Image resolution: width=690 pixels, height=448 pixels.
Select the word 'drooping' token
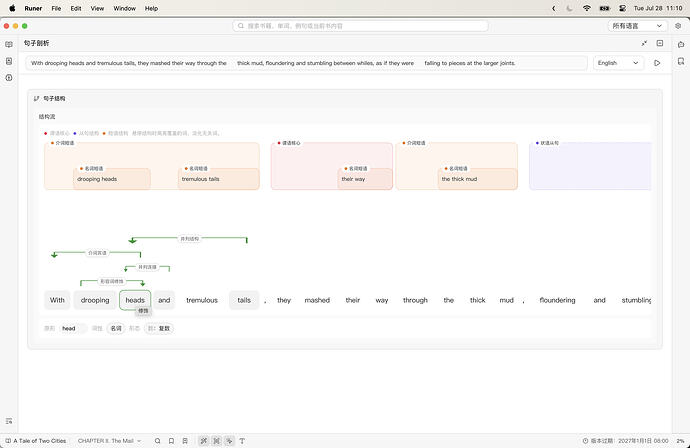(x=95, y=300)
